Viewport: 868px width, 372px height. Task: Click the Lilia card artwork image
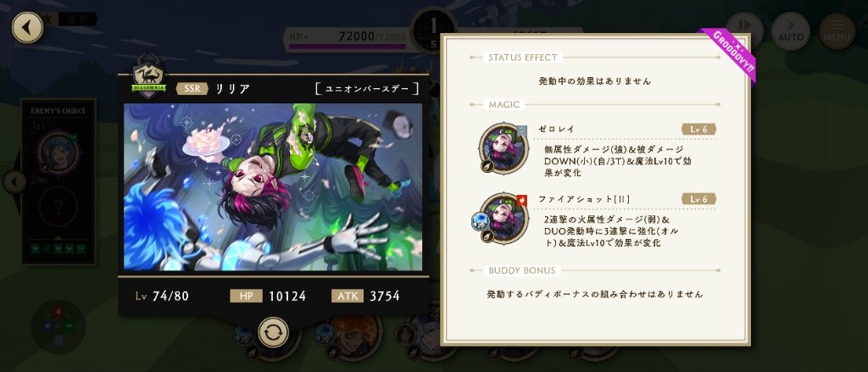tap(273, 186)
